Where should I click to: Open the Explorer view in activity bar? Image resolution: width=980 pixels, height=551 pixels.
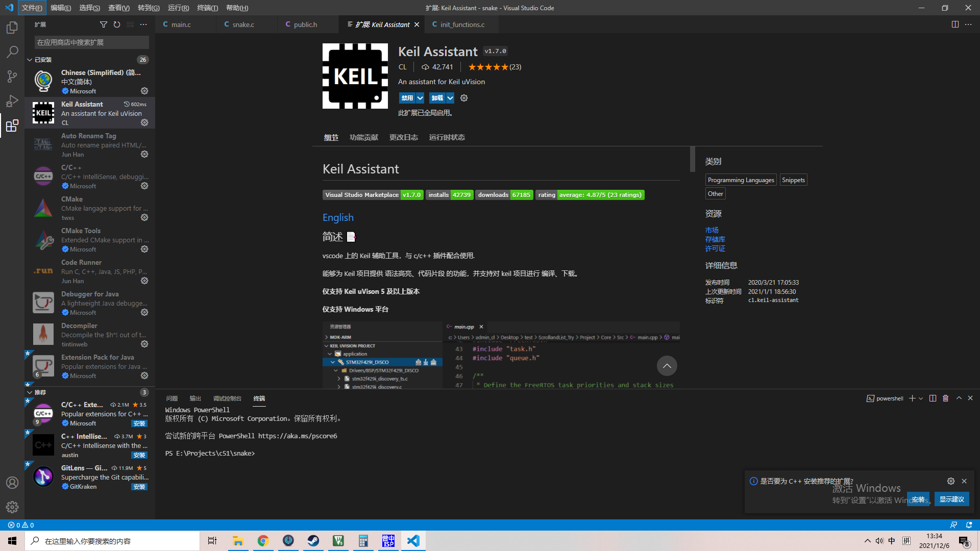click(x=12, y=28)
